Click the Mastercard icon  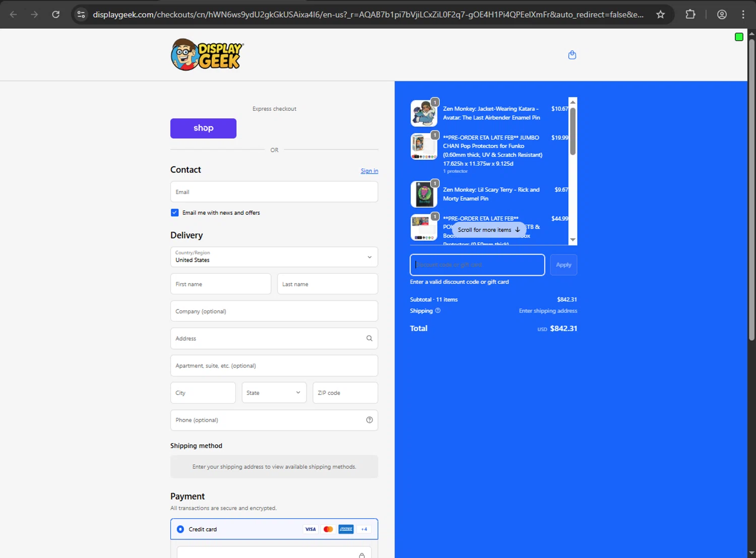328,529
